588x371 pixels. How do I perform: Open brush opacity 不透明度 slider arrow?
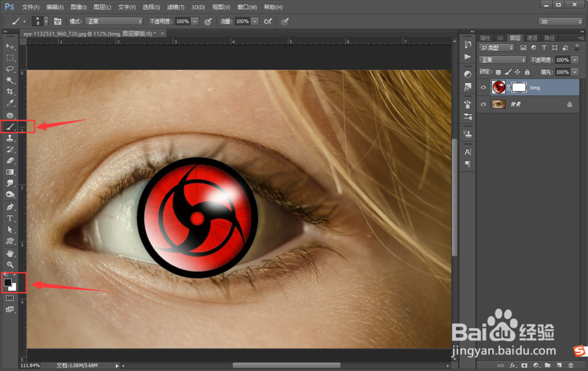[x=195, y=21]
